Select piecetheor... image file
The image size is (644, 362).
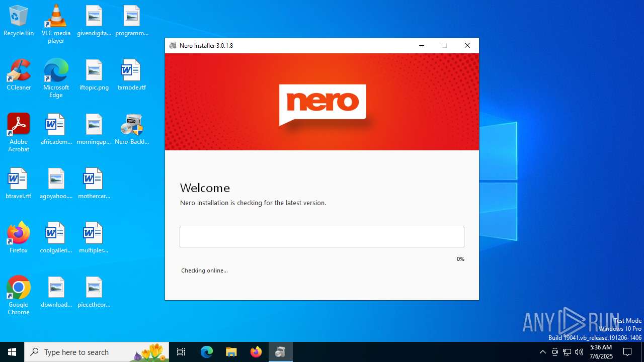94,292
